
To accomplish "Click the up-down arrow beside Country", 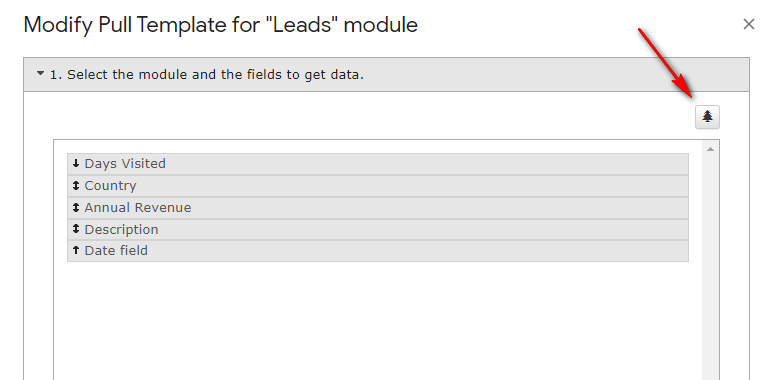I will pyautogui.click(x=76, y=186).
